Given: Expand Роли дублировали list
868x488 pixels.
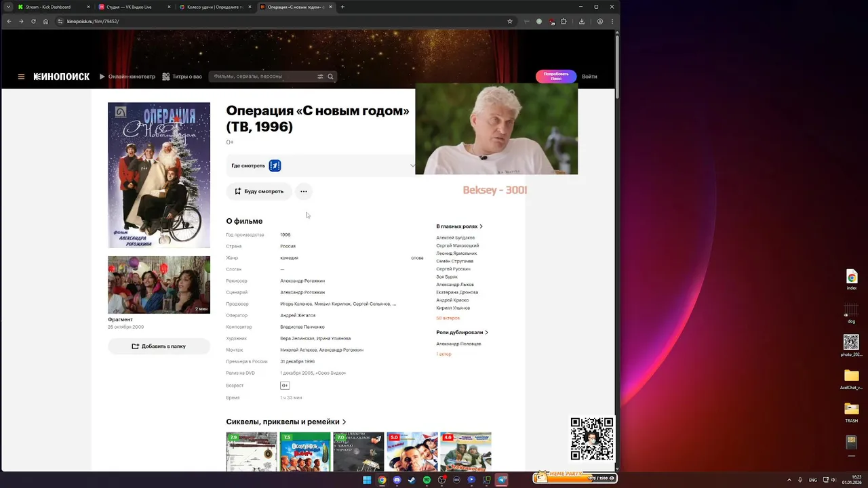Looking at the screenshot, I should (x=462, y=332).
